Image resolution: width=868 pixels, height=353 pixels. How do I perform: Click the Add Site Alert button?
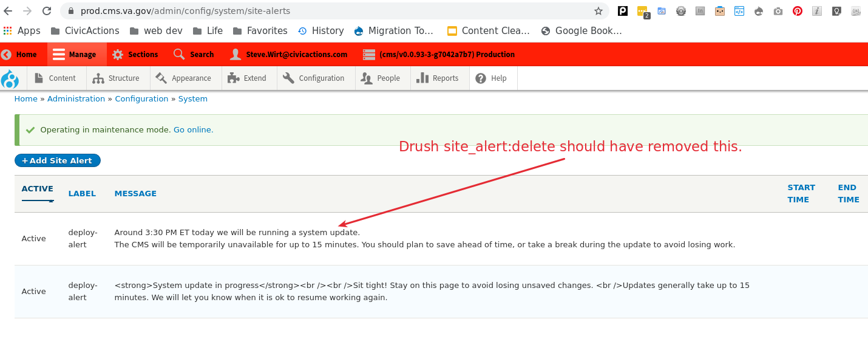point(58,160)
